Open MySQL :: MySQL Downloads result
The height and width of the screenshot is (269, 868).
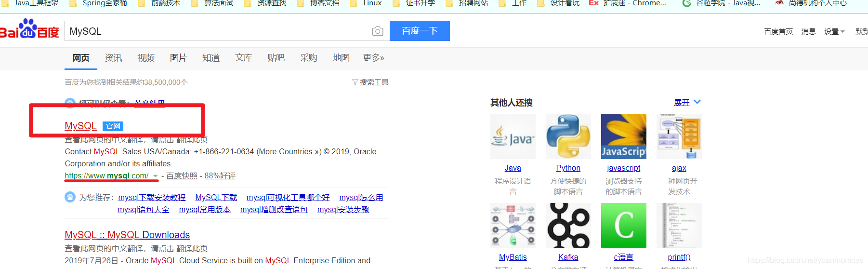point(127,235)
